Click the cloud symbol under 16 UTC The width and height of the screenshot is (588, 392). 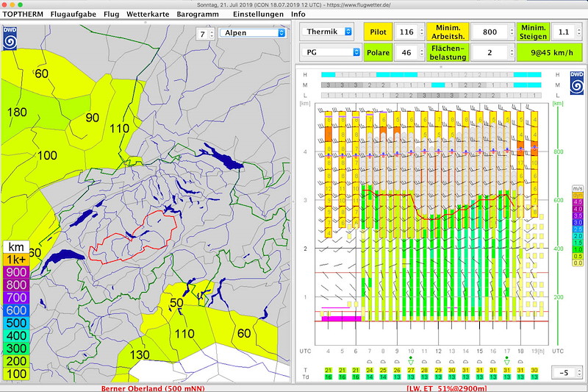493,362
